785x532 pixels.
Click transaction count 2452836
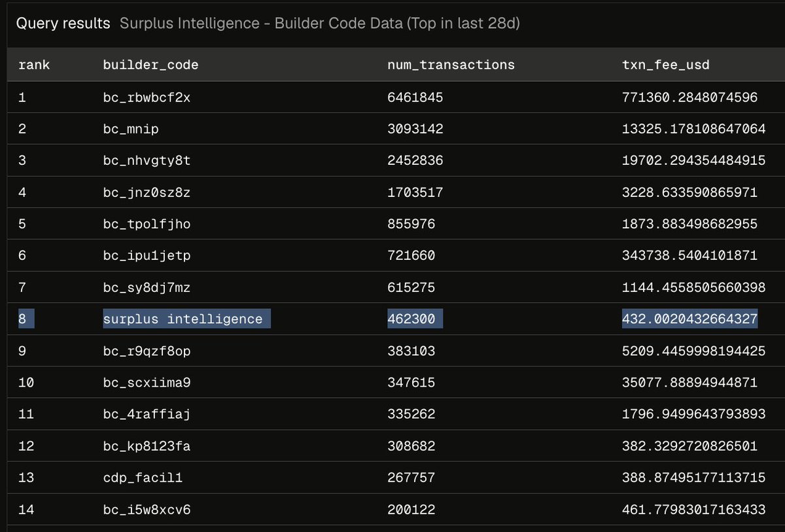tap(415, 160)
